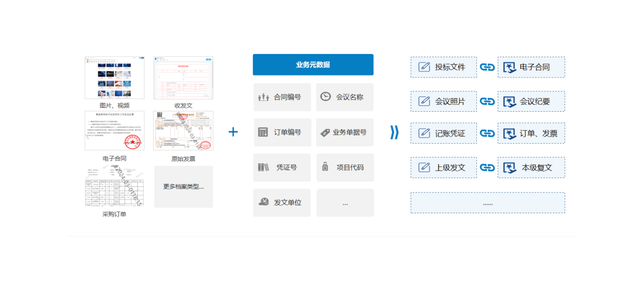The height and width of the screenshot is (283, 644).
Task: Click the link chain icon beside 投标文件
Action: click(487, 67)
